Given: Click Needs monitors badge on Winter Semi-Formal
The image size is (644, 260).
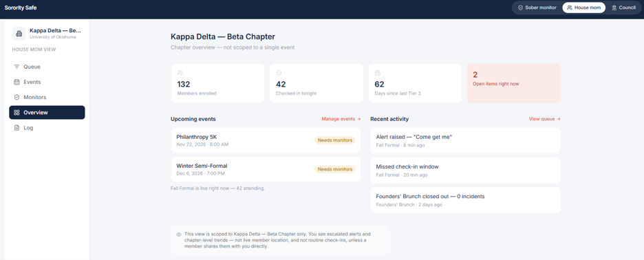Looking at the screenshot, I should pos(335,169).
